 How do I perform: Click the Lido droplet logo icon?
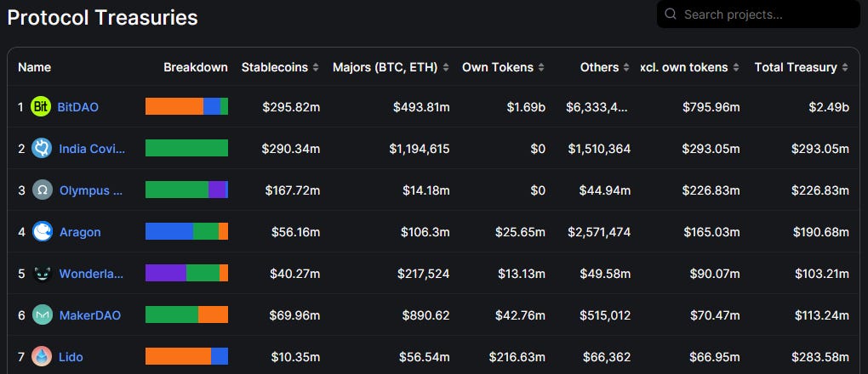tap(42, 357)
